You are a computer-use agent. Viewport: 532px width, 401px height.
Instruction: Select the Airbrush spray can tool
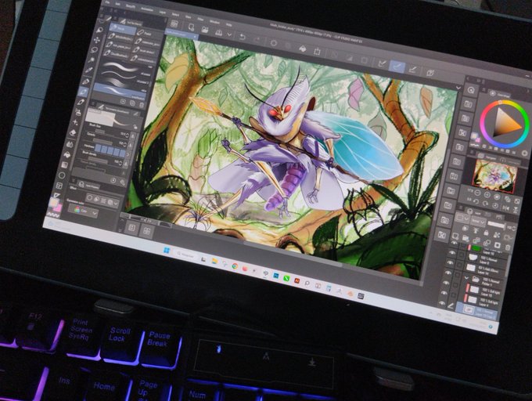(x=79, y=111)
